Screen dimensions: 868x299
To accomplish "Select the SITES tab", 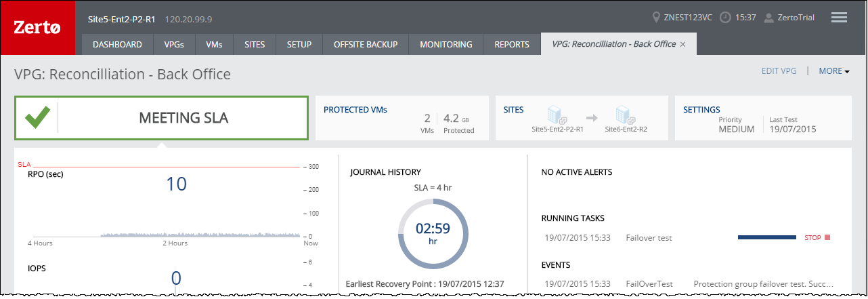I will coord(255,44).
